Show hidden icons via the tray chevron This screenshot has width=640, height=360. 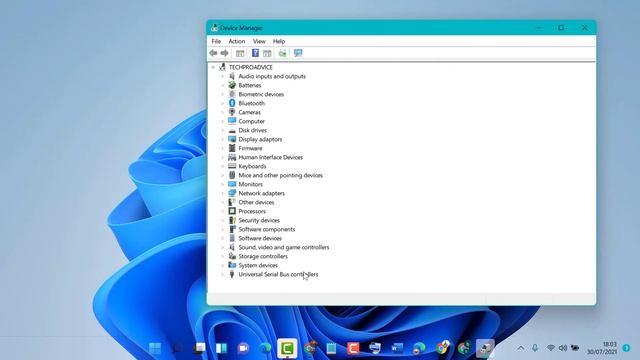(521, 348)
